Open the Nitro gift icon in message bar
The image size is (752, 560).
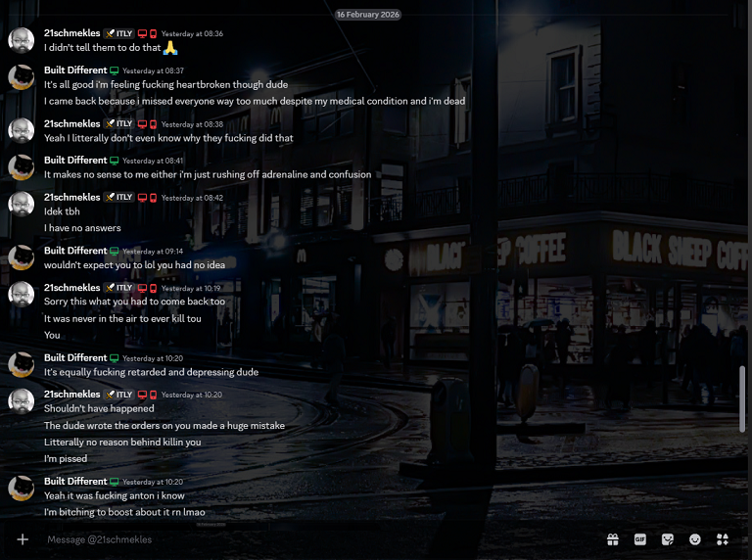point(613,539)
